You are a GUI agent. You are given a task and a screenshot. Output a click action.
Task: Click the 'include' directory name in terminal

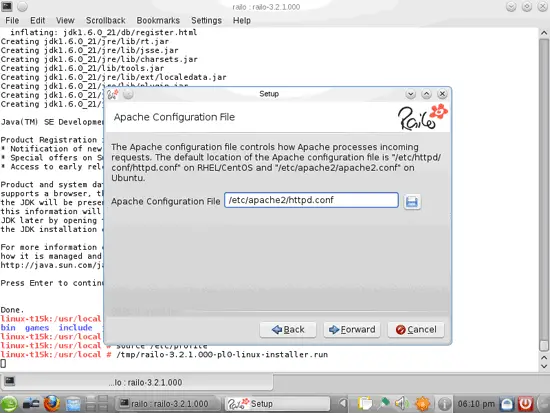point(75,327)
